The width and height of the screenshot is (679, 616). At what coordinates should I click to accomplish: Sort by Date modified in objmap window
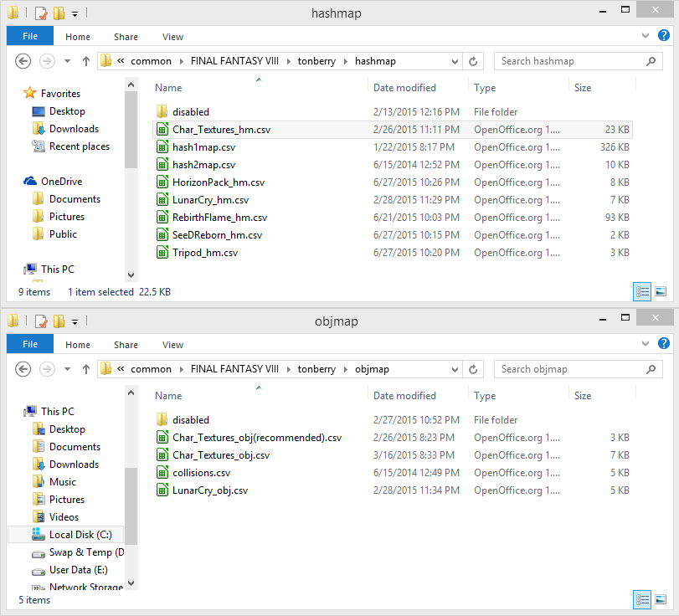pyautogui.click(x=404, y=396)
